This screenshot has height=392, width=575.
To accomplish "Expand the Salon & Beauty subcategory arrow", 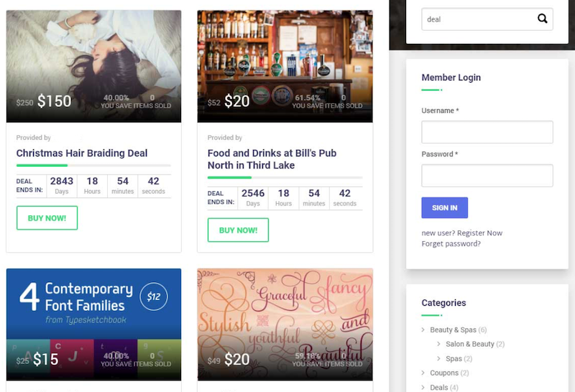I will (438, 345).
